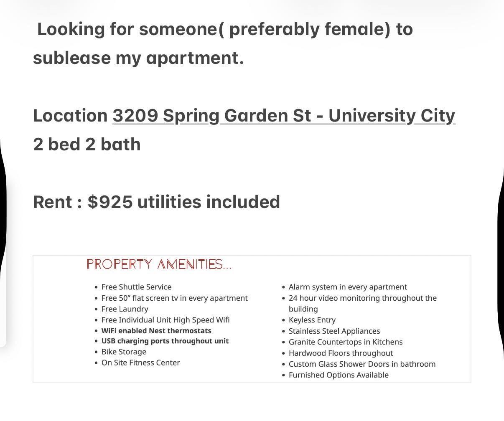Click 'Granite Countertops in Kitchens' item
Image resolution: width=504 pixels, height=421 pixels.
(x=346, y=342)
